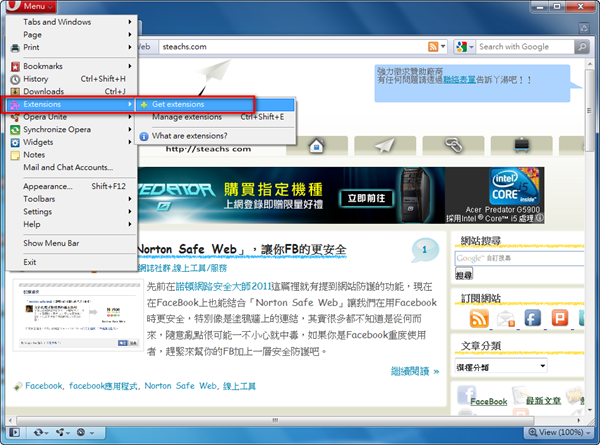Click the History clock icon
600x445 pixels.
click(x=15, y=79)
